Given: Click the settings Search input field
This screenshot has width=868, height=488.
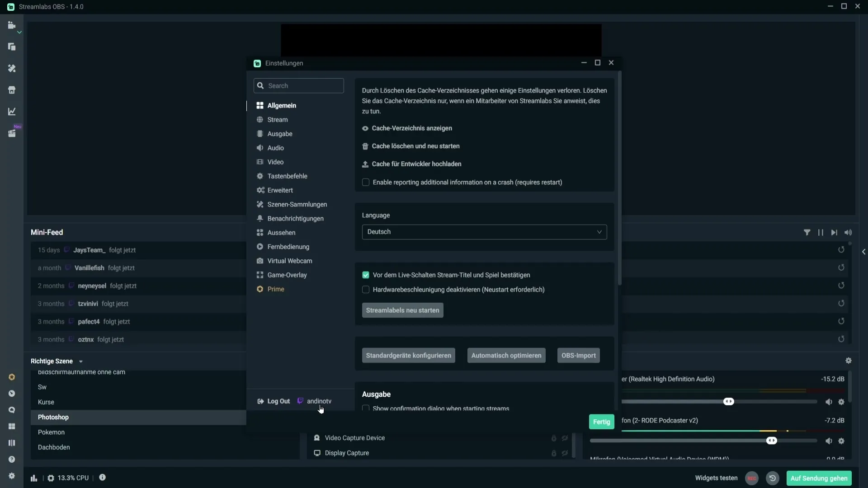Looking at the screenshot, I should tap(298, 85).
